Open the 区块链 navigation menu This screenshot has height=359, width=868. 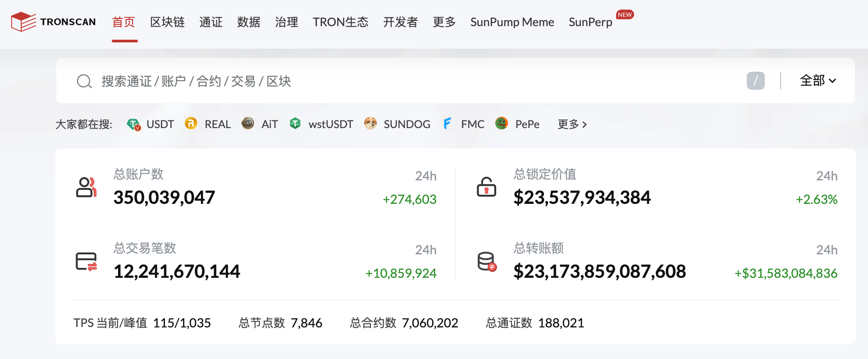(x=167, y=22)
